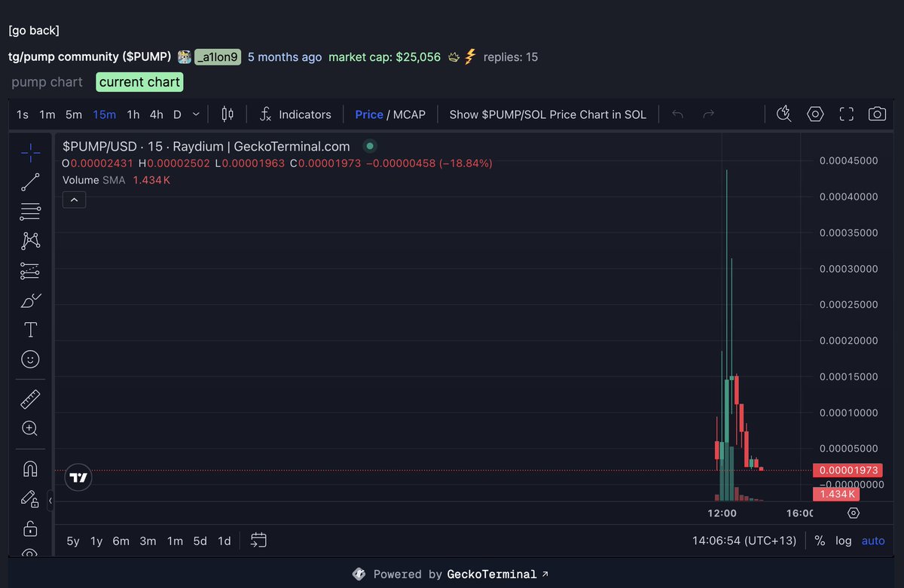Select the D daily interval
The image size is (904, 588).
click(177, 114)
